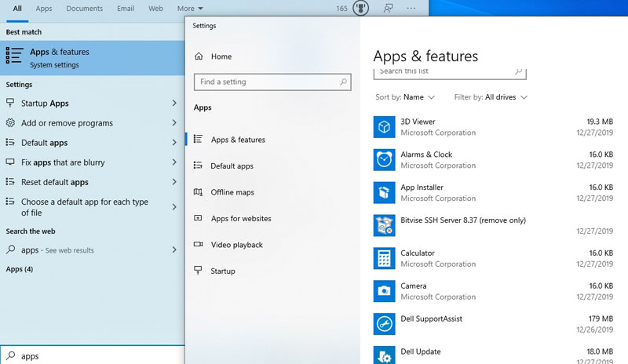Expand the Add or remove programs arrow

click(174, 122)
